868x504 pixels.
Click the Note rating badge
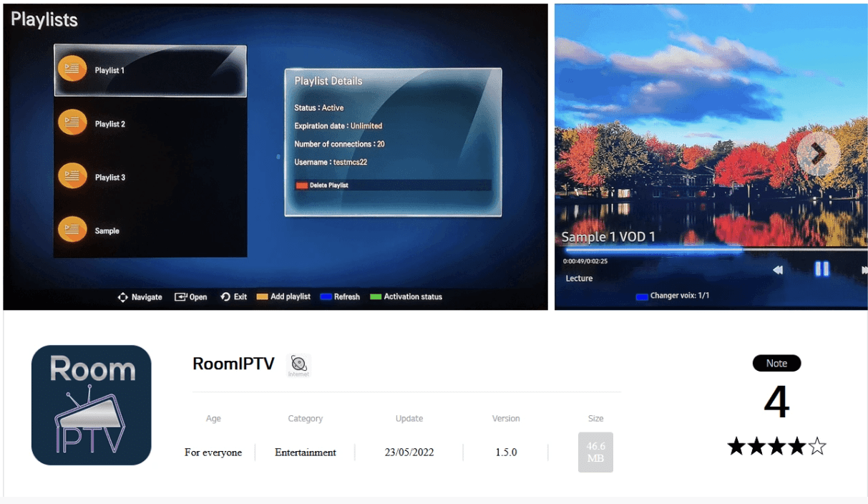coord(776,363)
